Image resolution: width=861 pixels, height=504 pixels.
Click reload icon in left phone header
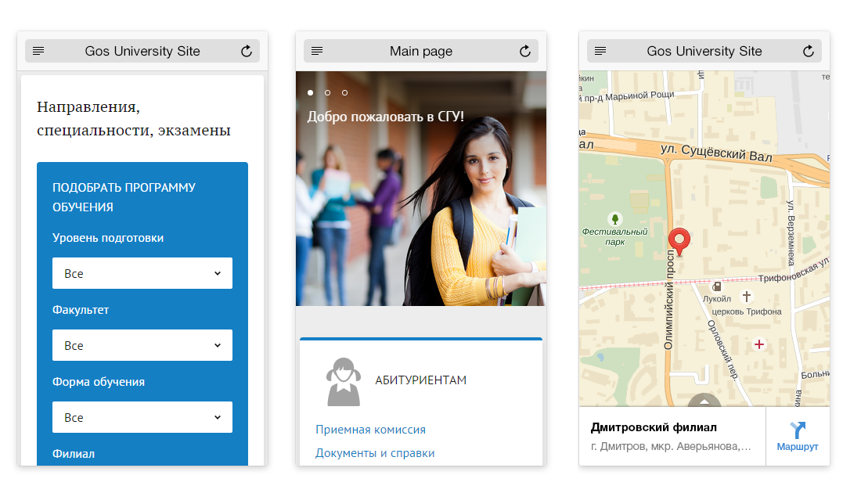[x=247, y=52]
